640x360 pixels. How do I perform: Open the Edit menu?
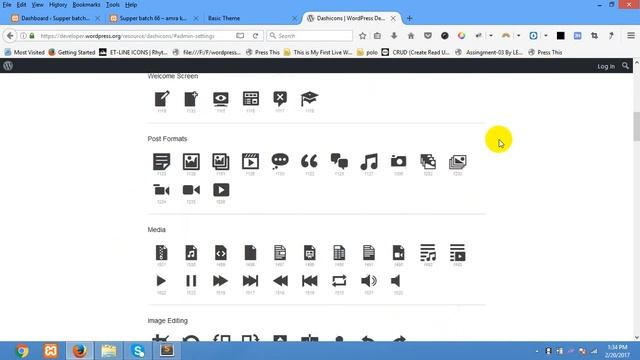(21, 5)
